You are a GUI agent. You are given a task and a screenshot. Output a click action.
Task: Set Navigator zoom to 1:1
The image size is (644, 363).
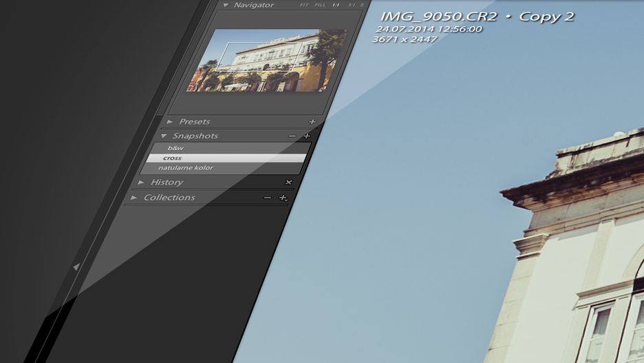pyautogui.click(x=336, y=5)
